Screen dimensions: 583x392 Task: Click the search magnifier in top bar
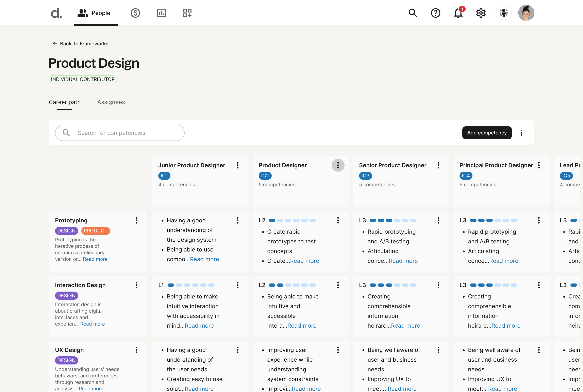pyautogui.click(x=413, y=13)
